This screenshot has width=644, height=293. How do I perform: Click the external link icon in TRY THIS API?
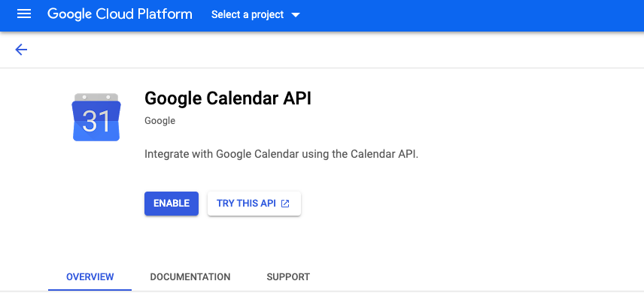tap(285, 204)
